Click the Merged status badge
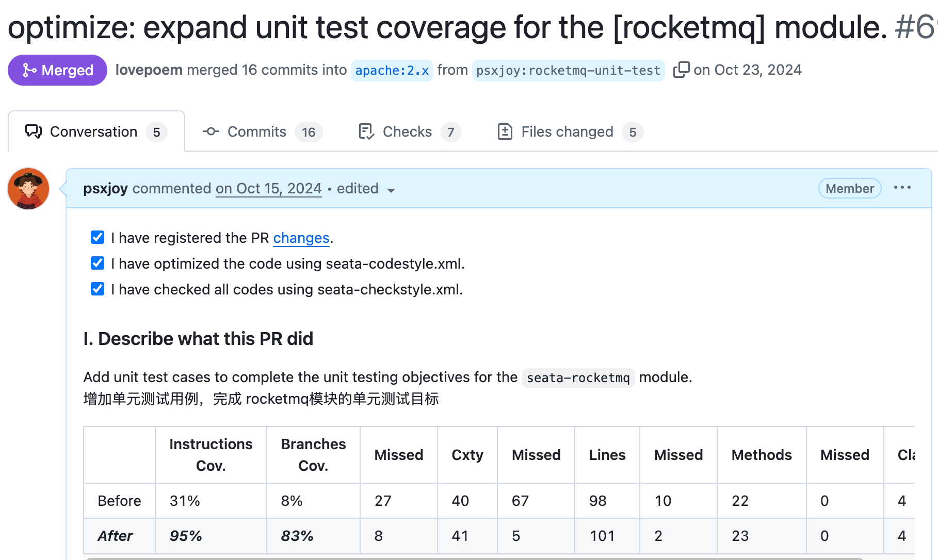 [x=57, y=70]
